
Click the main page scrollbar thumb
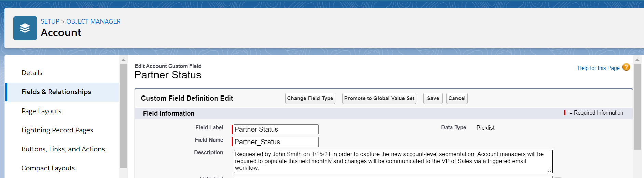click(x=637, y=107)
